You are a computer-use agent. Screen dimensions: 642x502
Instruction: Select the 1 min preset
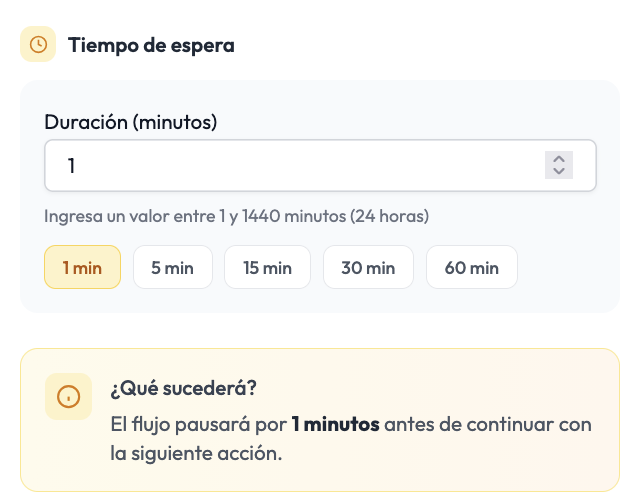(82, 267)
